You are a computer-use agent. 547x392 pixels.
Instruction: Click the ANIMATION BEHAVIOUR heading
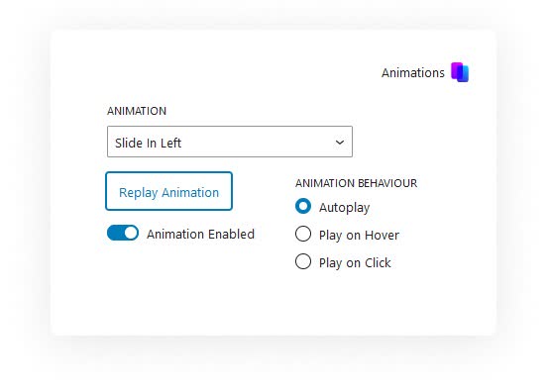click(356, 183)
